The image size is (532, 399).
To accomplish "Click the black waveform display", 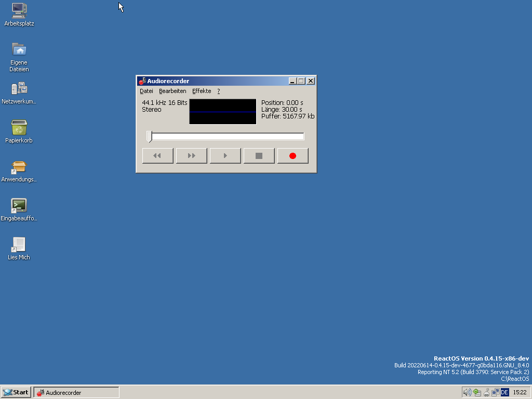I will pos(222,112).
